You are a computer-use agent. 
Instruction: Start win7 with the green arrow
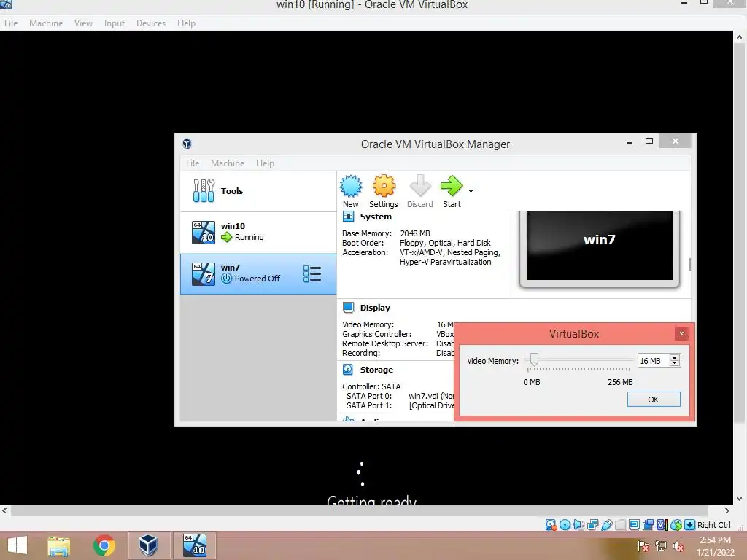[451, 186]
